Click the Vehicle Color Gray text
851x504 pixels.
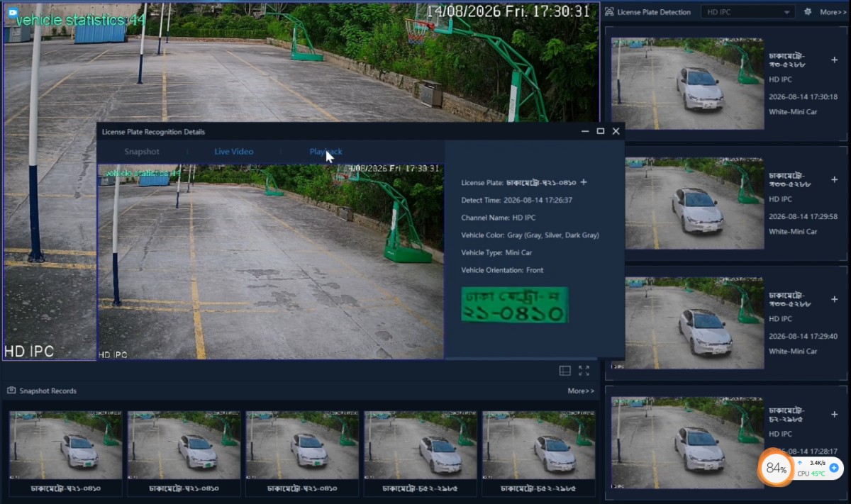click(530, 235)
